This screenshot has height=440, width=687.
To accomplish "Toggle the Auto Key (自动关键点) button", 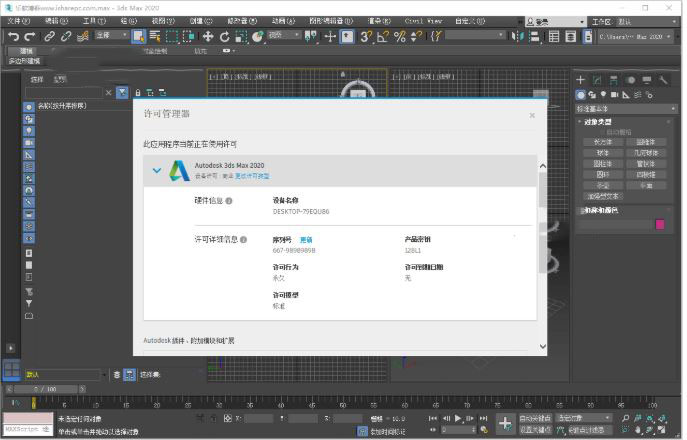I will (x=535, y=418).
